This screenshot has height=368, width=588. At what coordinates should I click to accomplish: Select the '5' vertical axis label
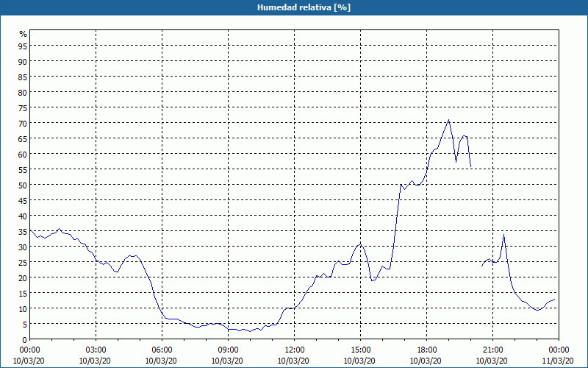click(x=25, y=325)
